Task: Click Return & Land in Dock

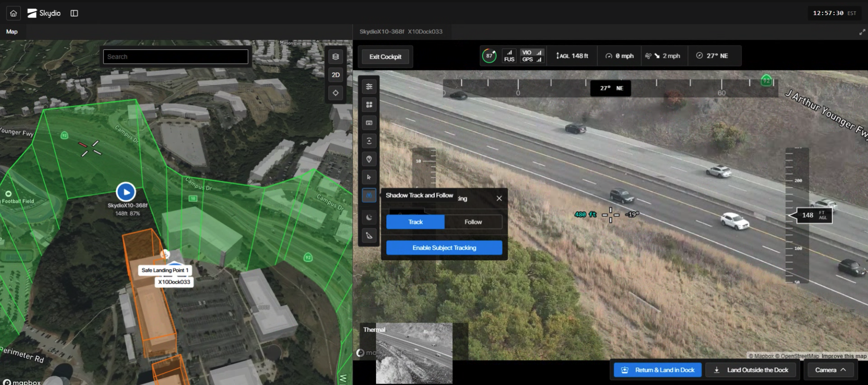Action: tap(658, 370)
